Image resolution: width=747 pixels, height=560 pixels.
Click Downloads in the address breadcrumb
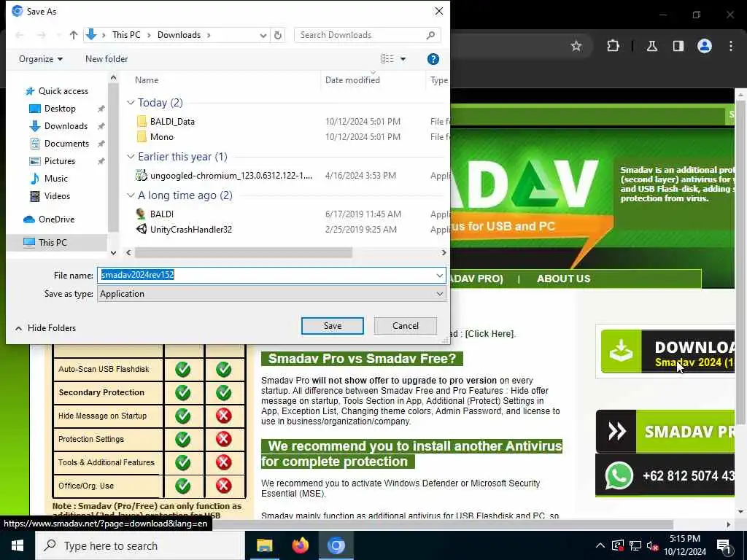(179, 35)
